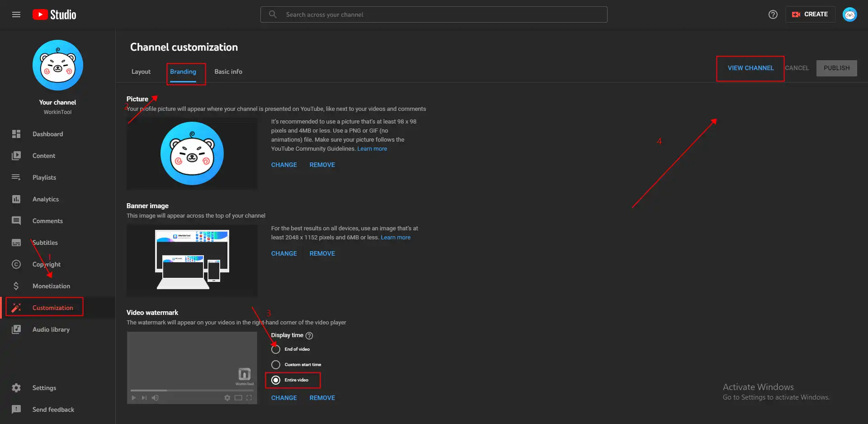
Task: Click the Send feedback icon
Action: point(16,410)
